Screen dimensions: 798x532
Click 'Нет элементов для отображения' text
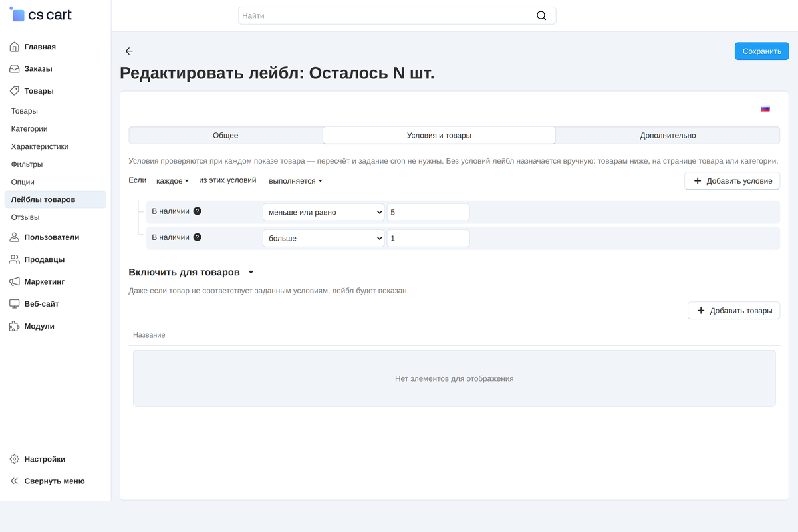[x=454, y=379]
